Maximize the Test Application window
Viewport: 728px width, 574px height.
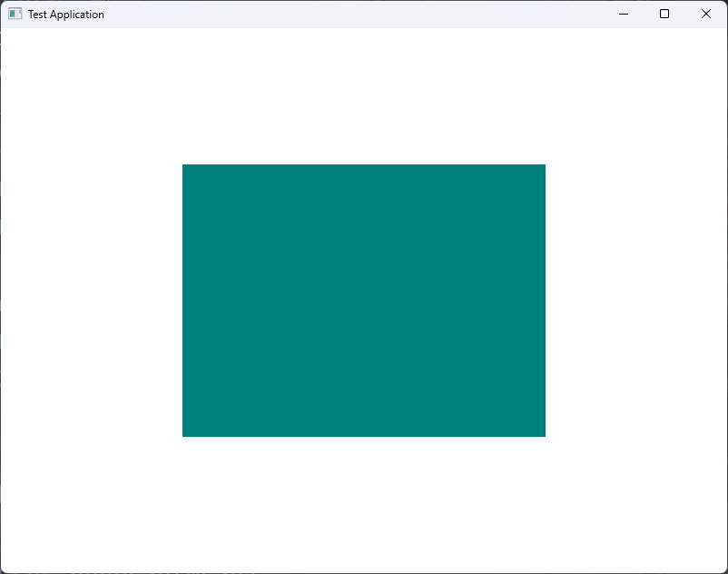[664, 14]
